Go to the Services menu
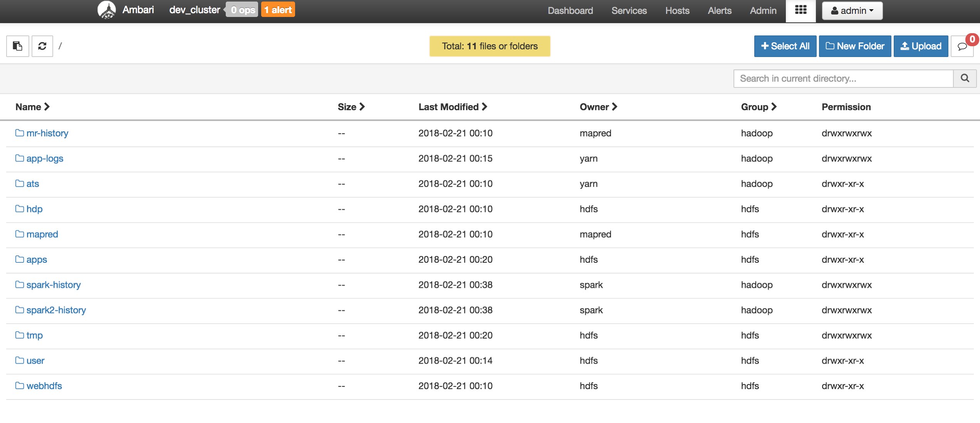This screenshot has height=423, width=980. click(x=629, y=11)
